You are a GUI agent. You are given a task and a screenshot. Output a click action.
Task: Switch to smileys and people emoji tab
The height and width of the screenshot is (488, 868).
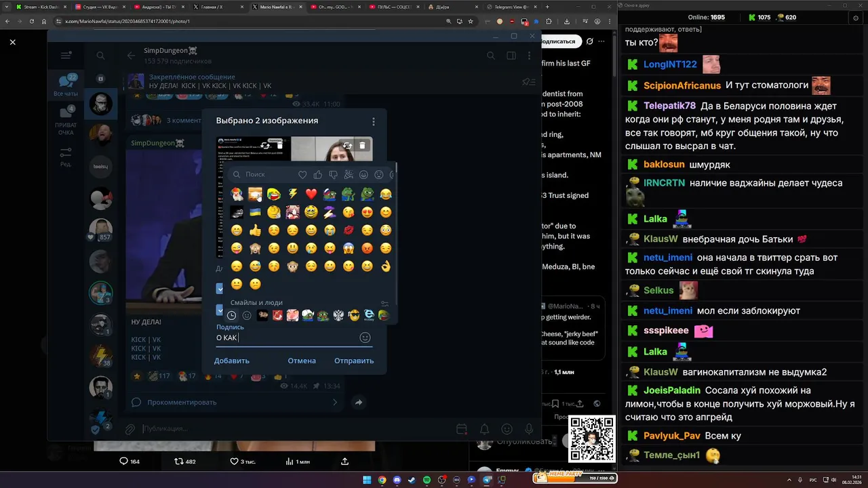(247, 315)
